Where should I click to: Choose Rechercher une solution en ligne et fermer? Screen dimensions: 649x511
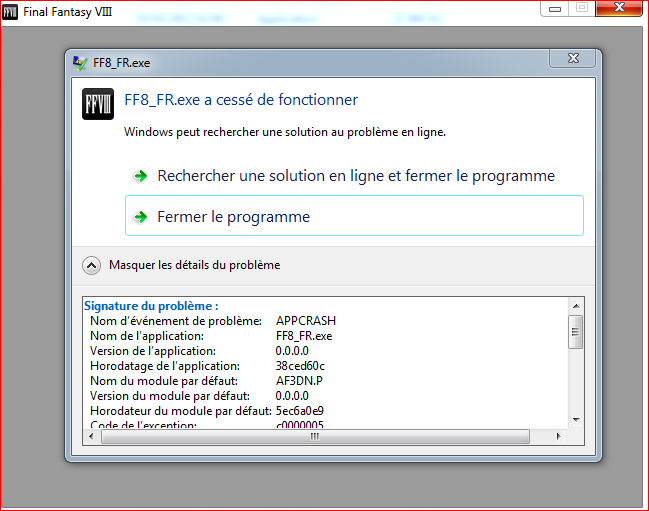point(354,176)
